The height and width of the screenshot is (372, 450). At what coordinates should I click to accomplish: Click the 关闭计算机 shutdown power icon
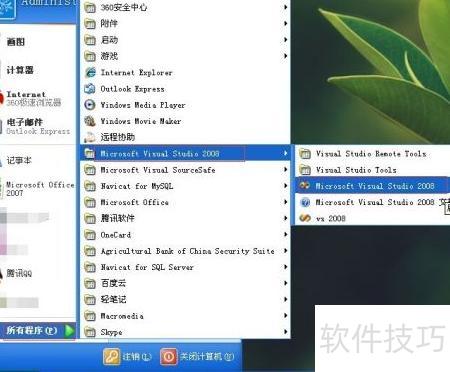(x=169, y=357)
